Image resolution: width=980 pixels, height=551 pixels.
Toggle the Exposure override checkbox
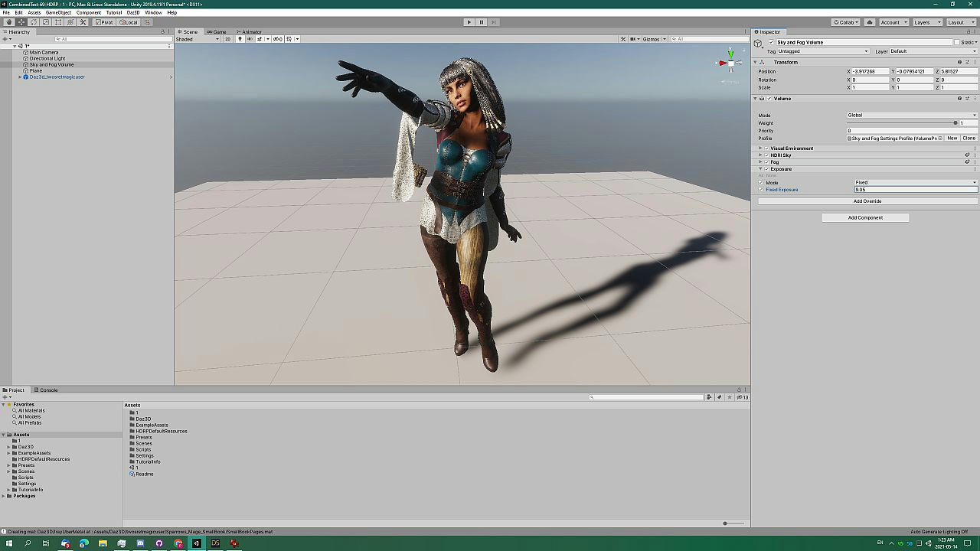[x=766, y=169]
